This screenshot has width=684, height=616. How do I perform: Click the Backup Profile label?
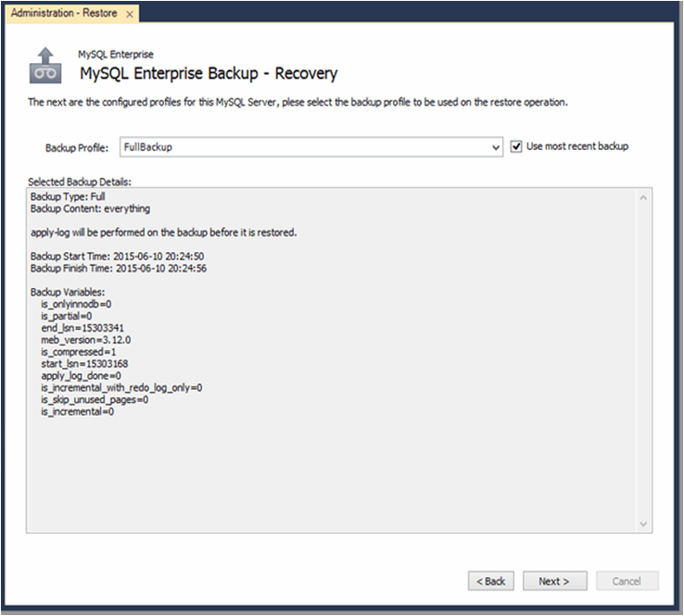point(77,147)
